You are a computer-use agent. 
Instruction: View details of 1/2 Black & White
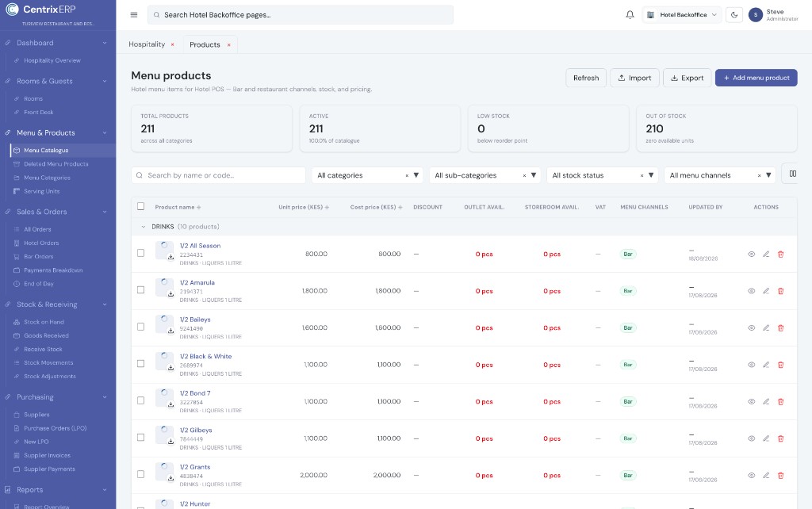(x=752, y=365)
